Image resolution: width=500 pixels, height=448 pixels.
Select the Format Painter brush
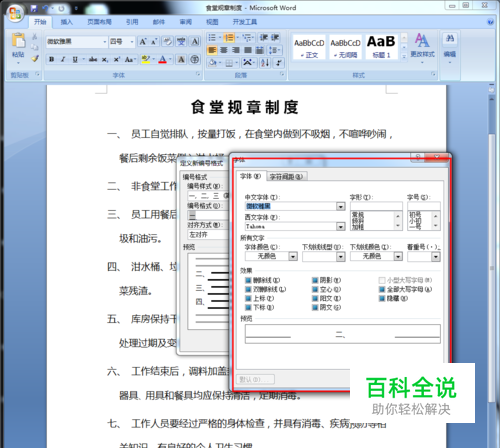click(35, 59)
